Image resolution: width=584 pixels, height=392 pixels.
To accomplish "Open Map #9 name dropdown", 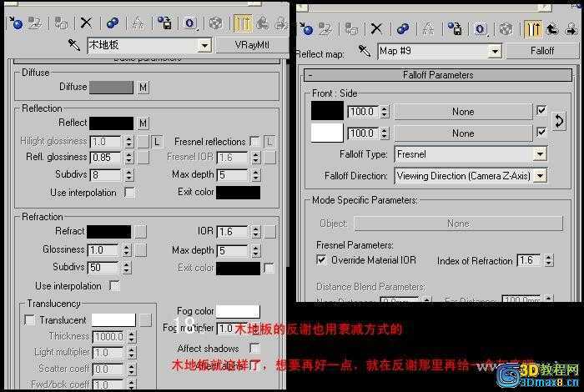I will pyautogui.click(x=495, y=52).
